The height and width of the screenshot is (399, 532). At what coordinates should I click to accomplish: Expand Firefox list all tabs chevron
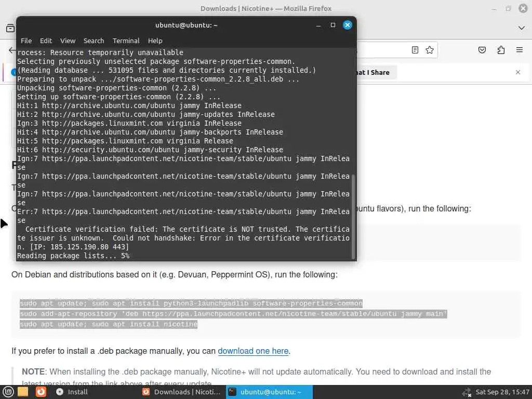coord(522,28)
